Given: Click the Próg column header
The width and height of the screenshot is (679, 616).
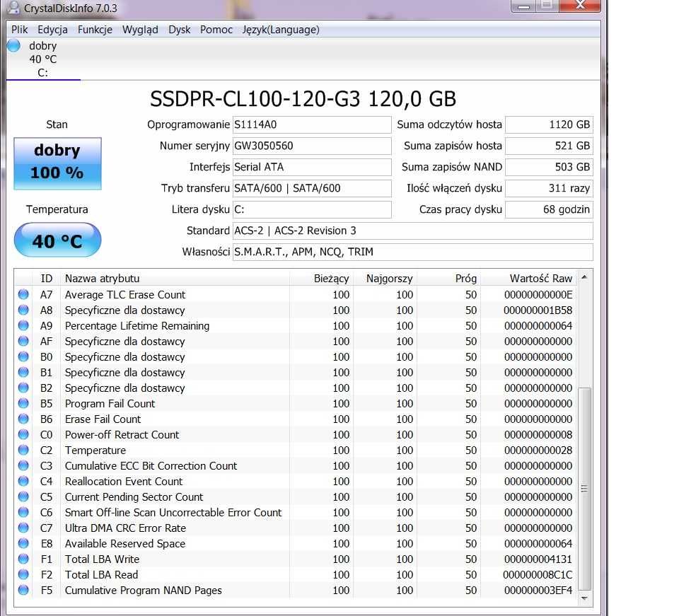Looking at the screenshot, I should coord(448,279).
